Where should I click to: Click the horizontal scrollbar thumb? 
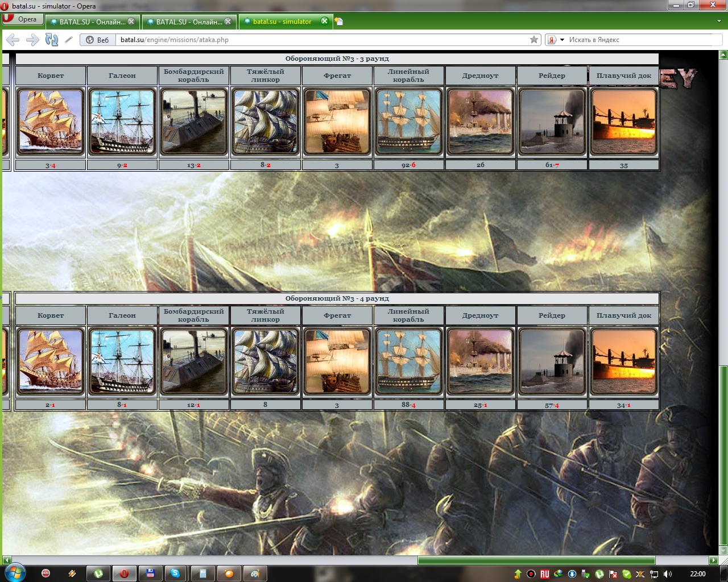(536, 560)
